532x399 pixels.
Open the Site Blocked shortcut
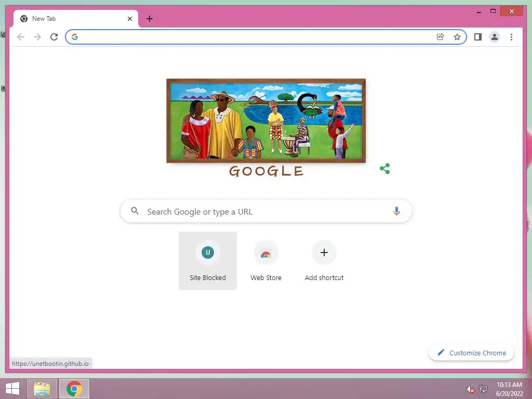pos(208,261)
